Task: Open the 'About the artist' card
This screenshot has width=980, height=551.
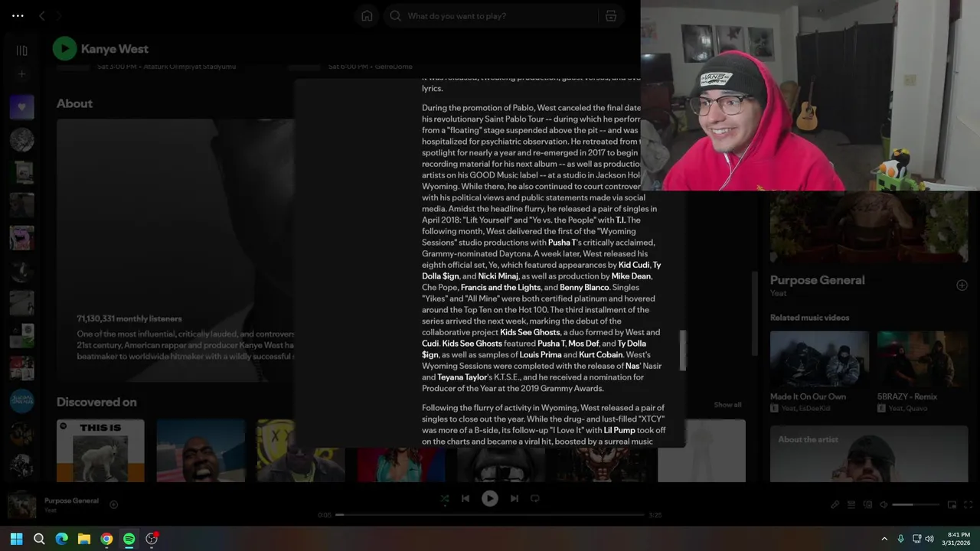Action: pyautogui.click(x=869, y=454)
